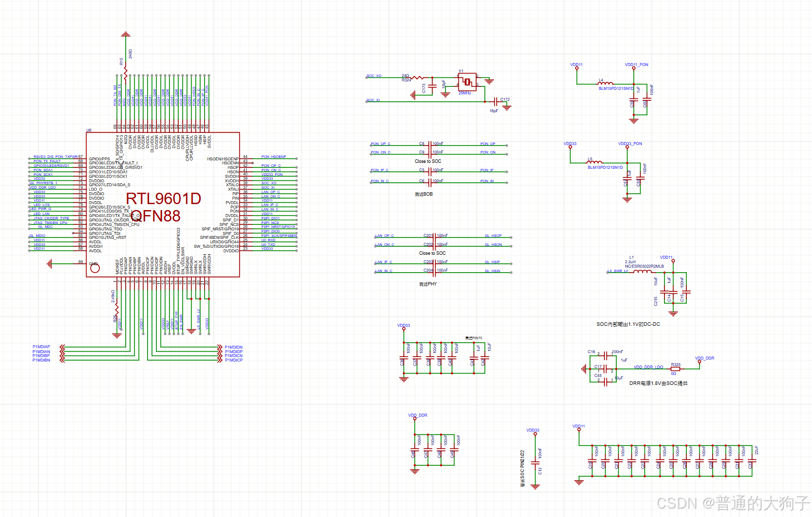The height and width of the screenshot is (517, 812).
Task: Click the PON_HSOENP net label
Action: (274, 156)
